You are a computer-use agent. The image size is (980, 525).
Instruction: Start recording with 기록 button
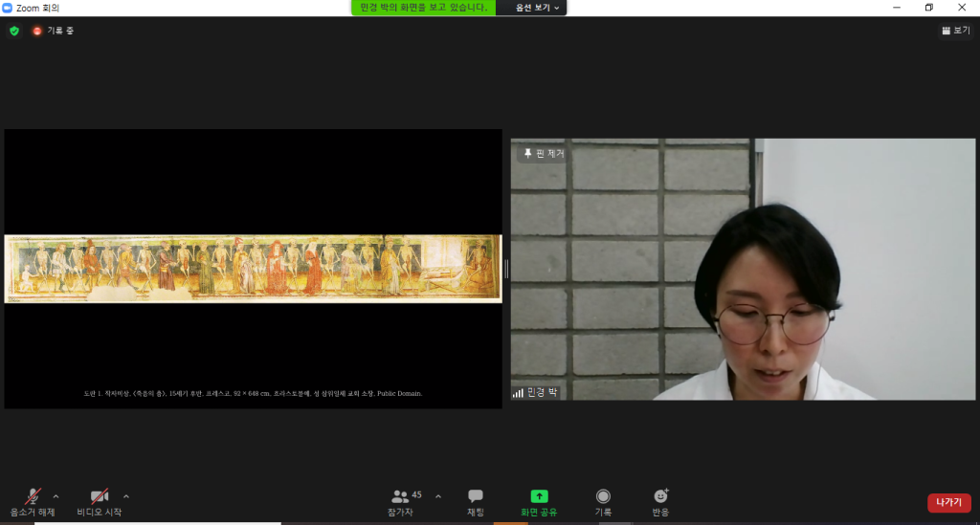pyautogui.click(x=603, y=502)
